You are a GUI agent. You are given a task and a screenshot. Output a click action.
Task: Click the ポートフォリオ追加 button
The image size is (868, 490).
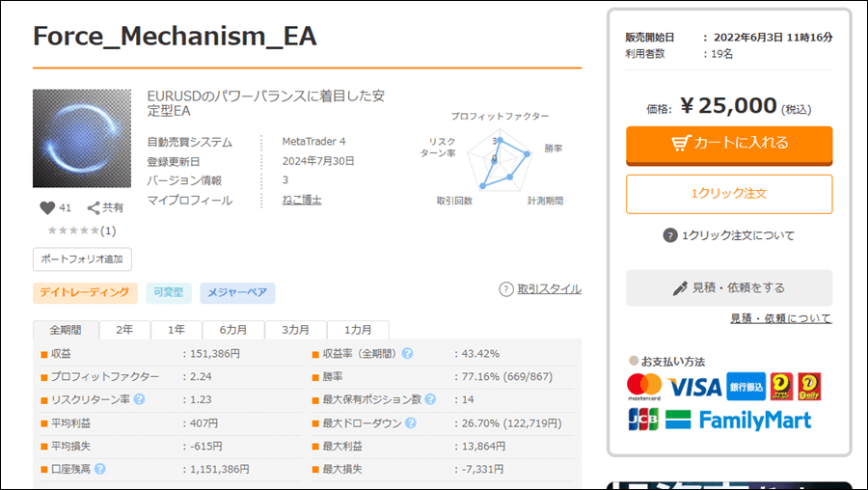[82, 259]
